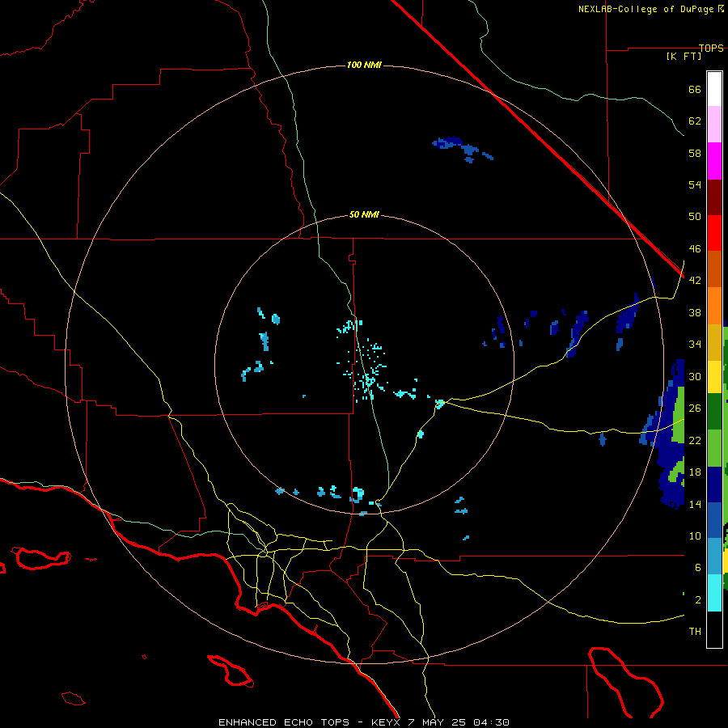
Task: Select the light green legend swatch
Action: [714, 448]
